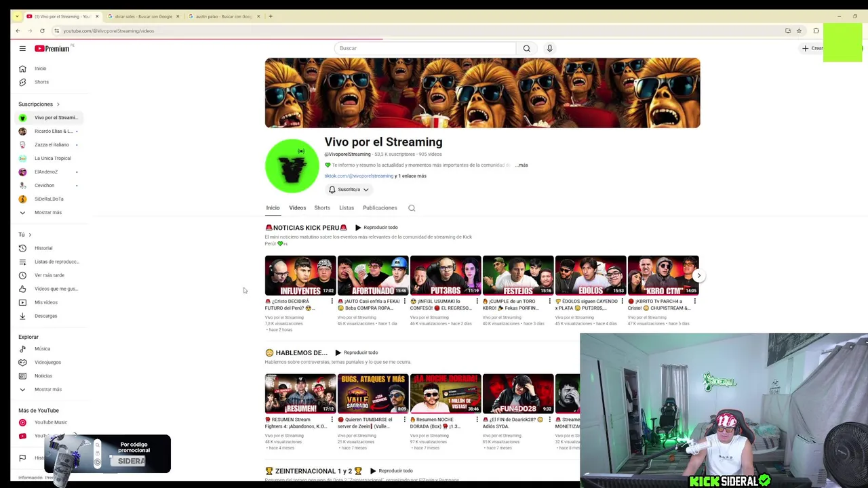Switch to the Publicaciones tab
This screenshot has width=868, height=488.
point(380,208)
